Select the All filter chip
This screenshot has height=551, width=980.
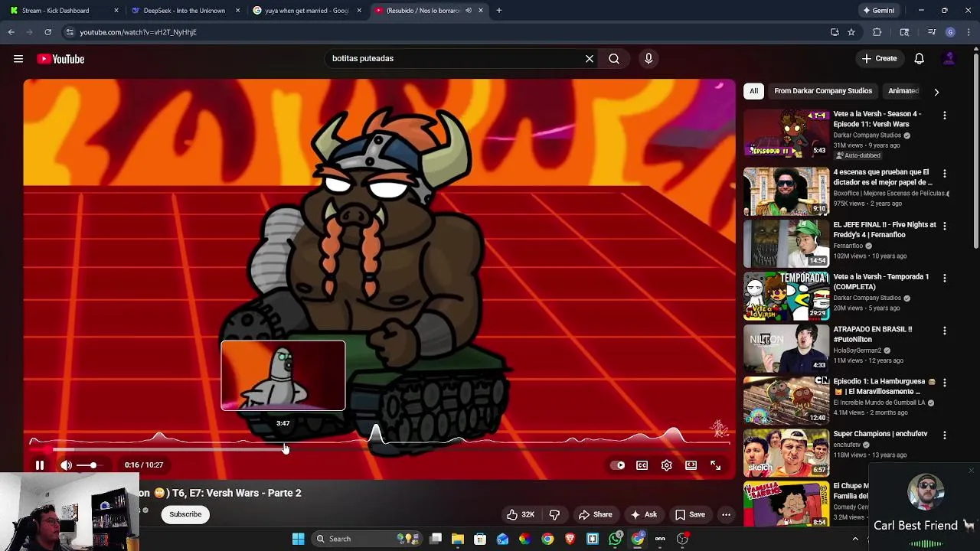(x=753, y=91)
